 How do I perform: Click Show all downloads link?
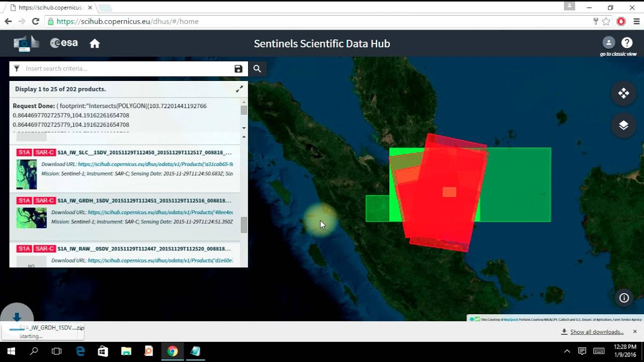(x=597, y=332)
